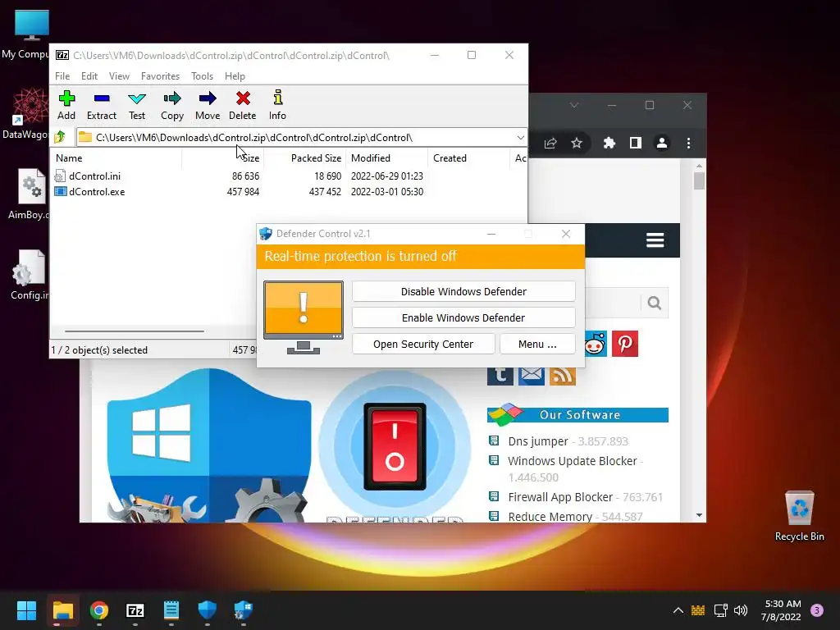Click Enable Windows Defender button

click(x=463, y=317)
